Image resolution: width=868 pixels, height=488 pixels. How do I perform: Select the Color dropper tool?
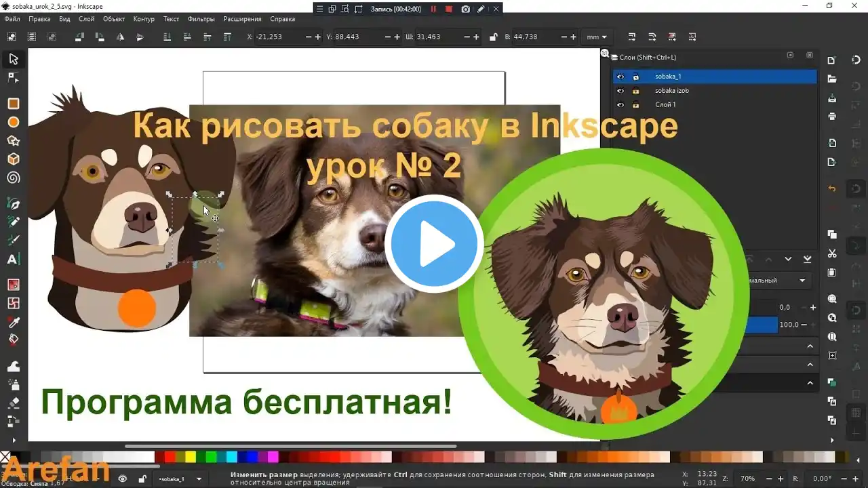(13, 321)
